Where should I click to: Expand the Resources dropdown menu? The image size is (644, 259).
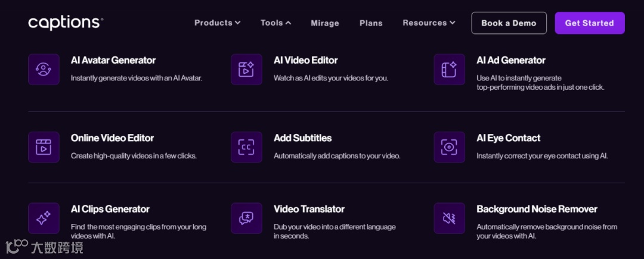(x=429, y=23)
